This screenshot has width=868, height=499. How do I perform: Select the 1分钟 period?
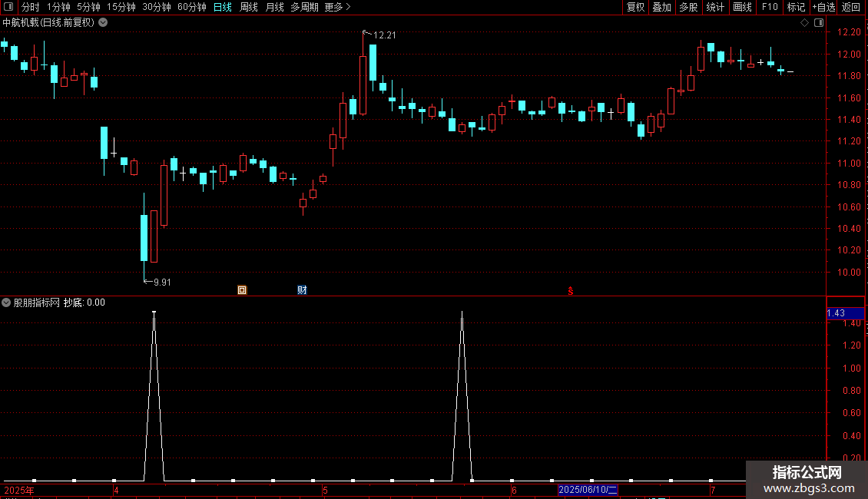(x=58, y=7)
